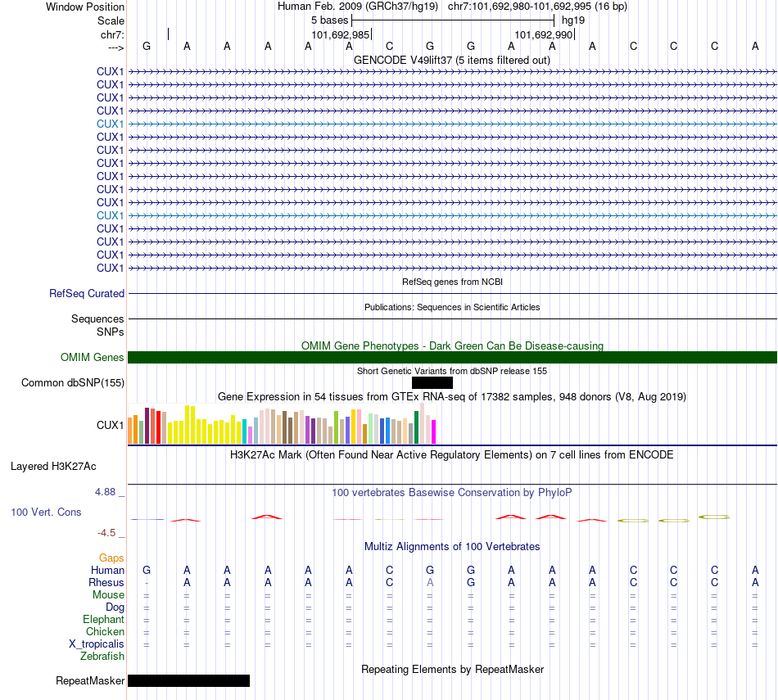Click the gray mismatched A in Rhesus row

[430, 582]
